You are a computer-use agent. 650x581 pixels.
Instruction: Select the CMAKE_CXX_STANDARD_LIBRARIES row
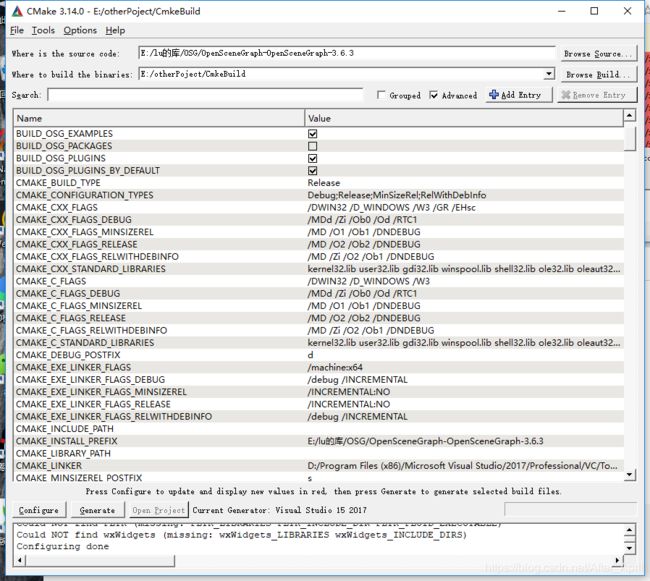coord(319,269)
